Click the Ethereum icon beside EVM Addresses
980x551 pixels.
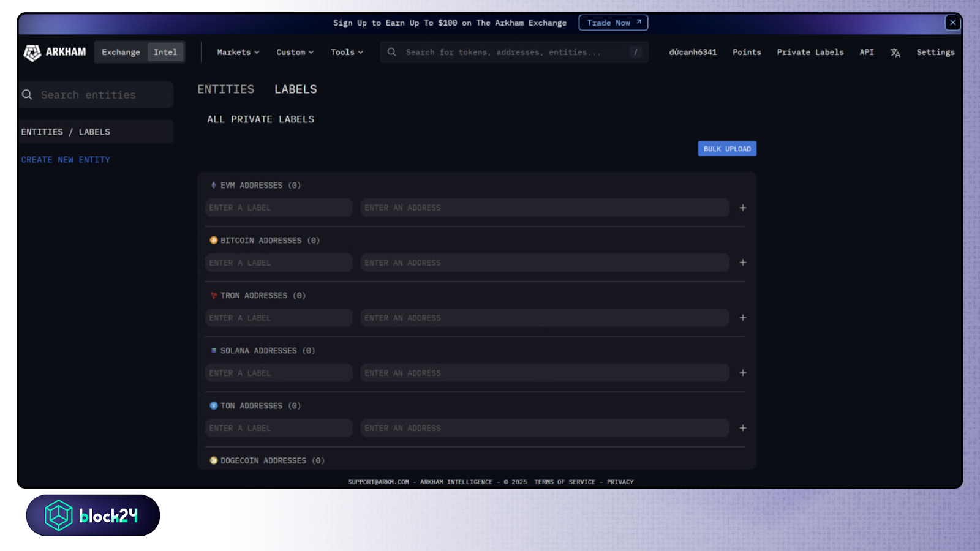click(213, 185)
